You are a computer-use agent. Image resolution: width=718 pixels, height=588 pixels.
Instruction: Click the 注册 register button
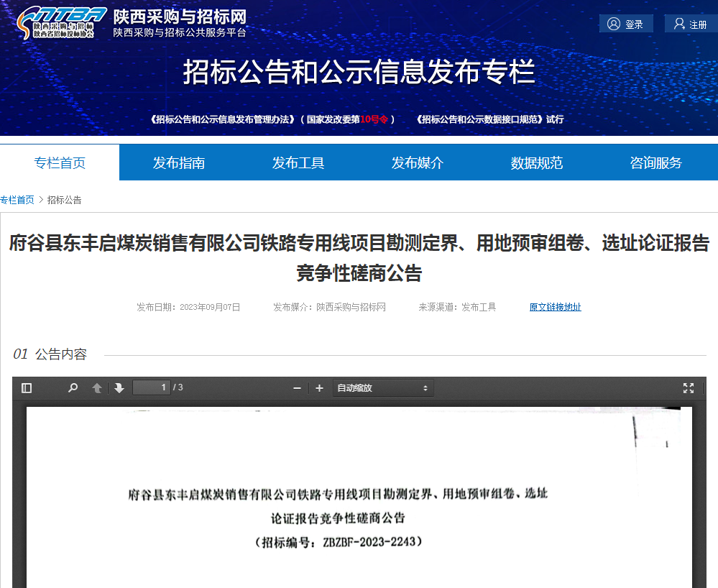coord(691,24)
